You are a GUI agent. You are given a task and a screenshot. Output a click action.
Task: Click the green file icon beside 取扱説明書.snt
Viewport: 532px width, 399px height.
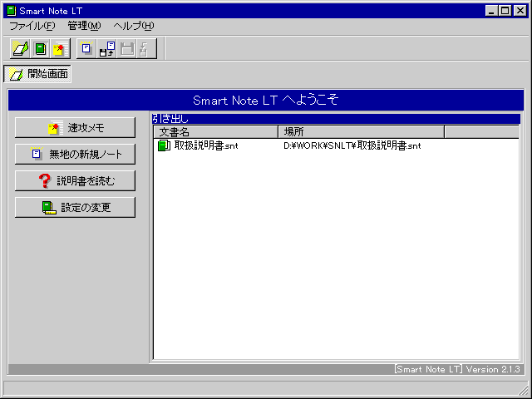(165, 145)
